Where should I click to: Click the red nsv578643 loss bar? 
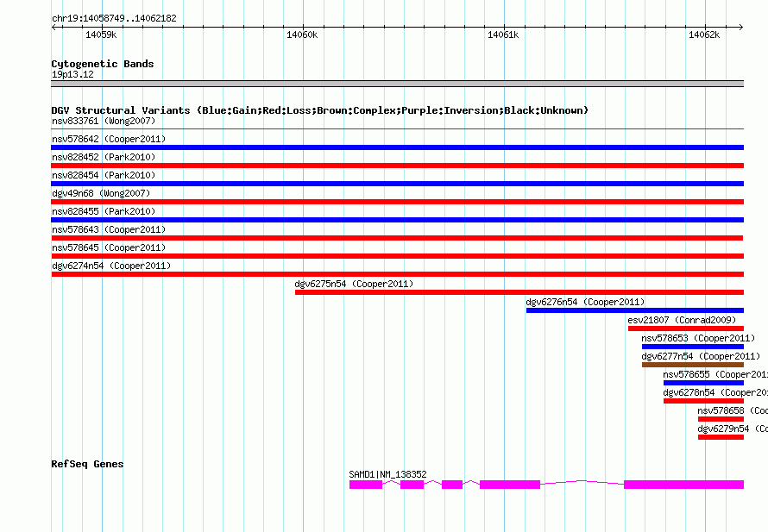(x=397, y=238)
